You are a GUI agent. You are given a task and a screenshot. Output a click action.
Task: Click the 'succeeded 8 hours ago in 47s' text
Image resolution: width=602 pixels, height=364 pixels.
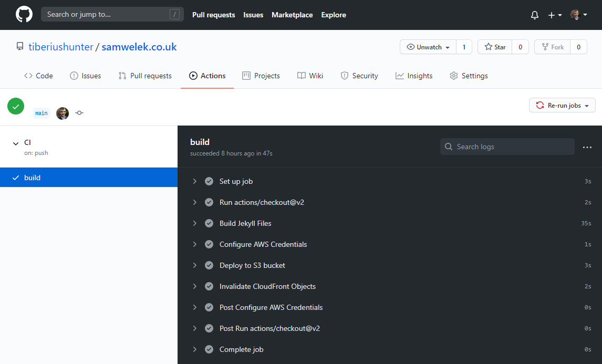click(231, 153)
